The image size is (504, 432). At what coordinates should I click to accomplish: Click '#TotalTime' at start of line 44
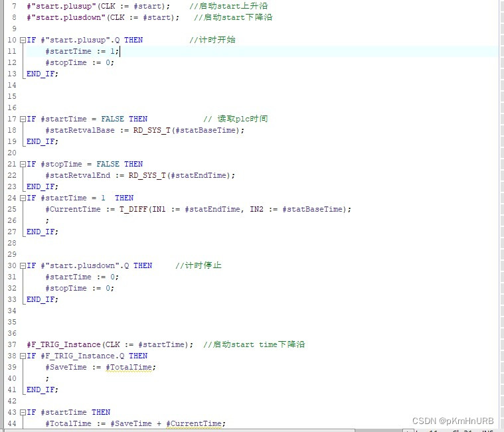(68, 423)
